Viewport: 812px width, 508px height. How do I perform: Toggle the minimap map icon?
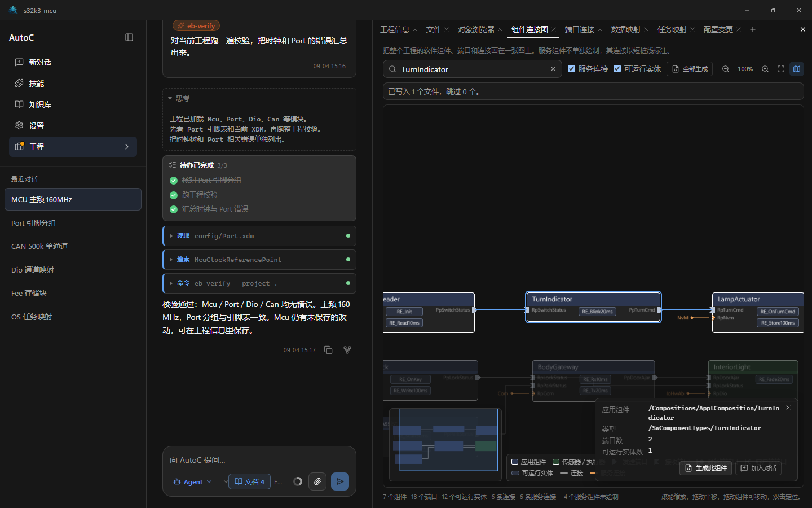point(797,69)
